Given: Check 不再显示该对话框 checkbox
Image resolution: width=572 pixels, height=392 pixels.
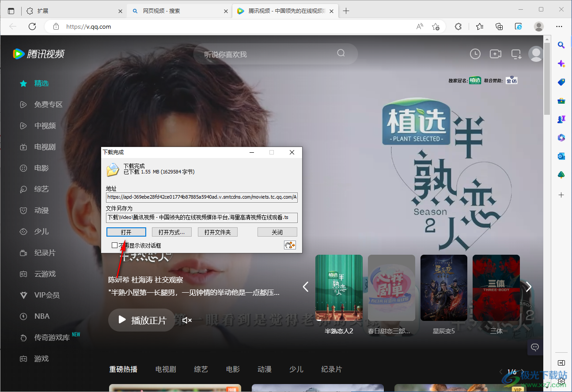Looking at the screenshot, I should pyautogui.click(x=115, y=245).
